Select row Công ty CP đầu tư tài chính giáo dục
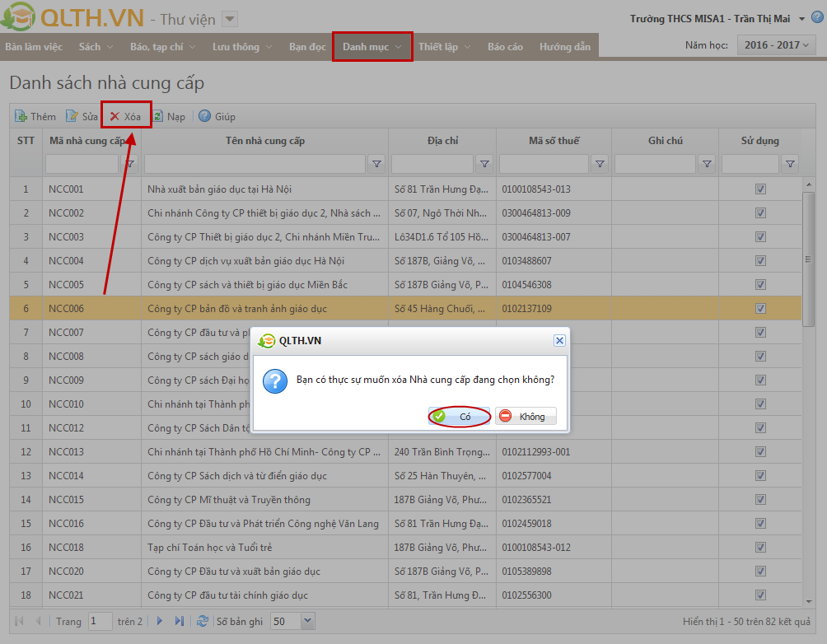Screen dimensions: 827x644 [x=405, y=595]
